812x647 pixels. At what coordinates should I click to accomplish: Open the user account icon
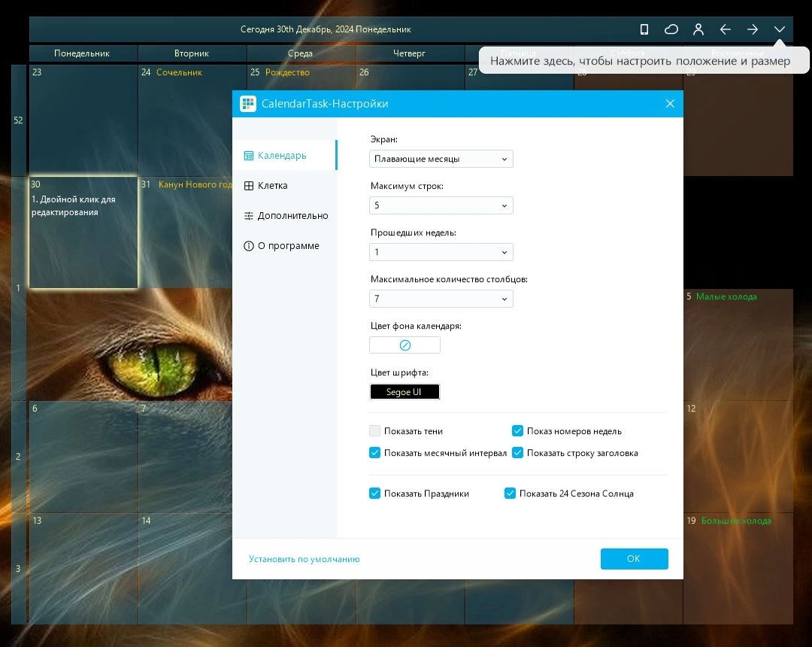698,29
